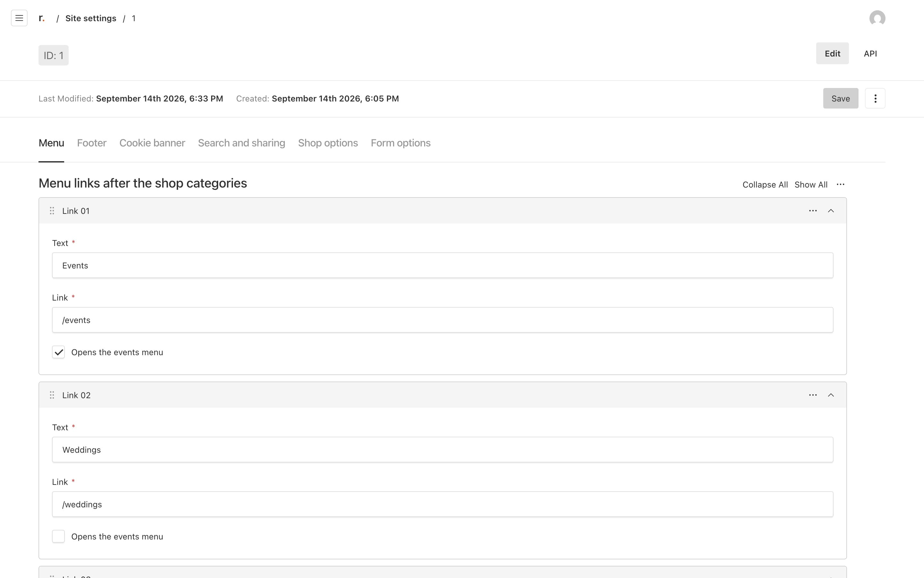This screenshot has height=578, width=924.
Task: Open Site settings breadcrumb link
Action: point(90,18)
